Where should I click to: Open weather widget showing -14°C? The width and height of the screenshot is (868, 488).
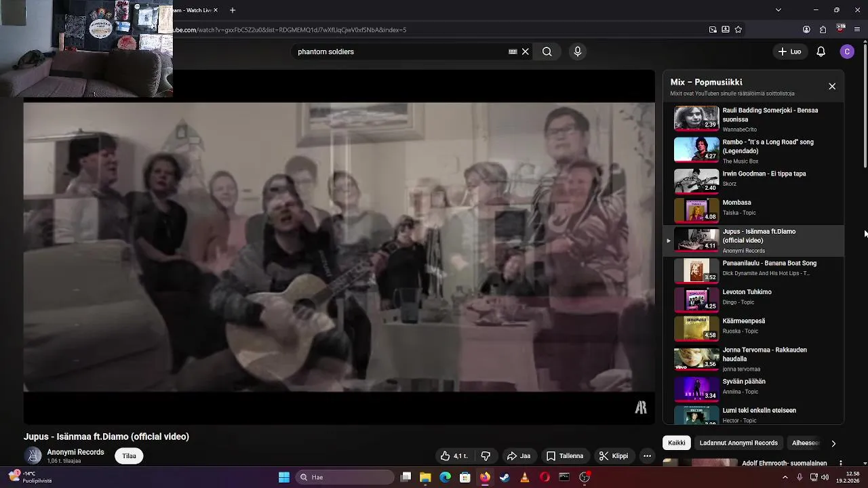(28, 477)
